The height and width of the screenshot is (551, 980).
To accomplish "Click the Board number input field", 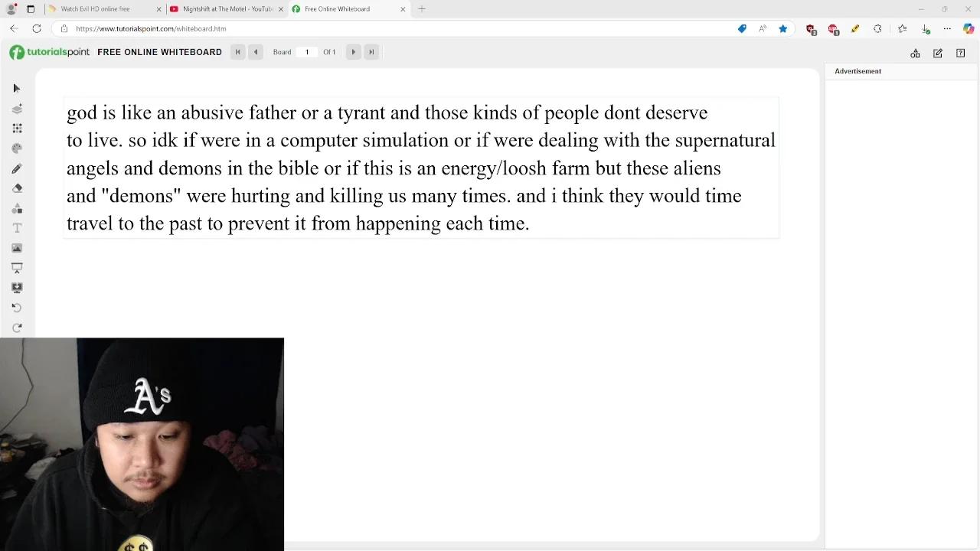I will point(307,52).
